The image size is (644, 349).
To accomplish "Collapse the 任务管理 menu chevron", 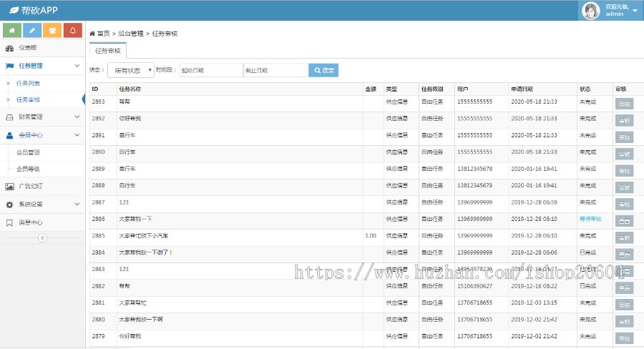I will pyautogui.click(x=77, y=66).
